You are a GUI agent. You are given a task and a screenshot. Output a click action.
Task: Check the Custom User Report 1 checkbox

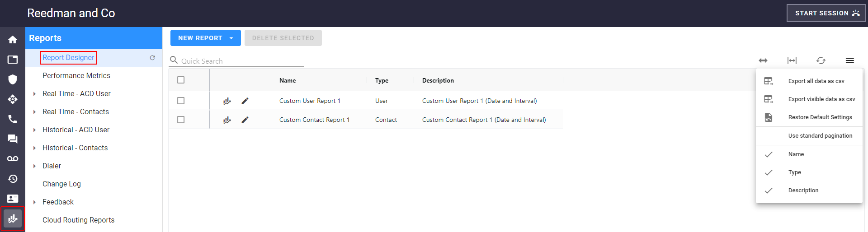pos(181,101)
